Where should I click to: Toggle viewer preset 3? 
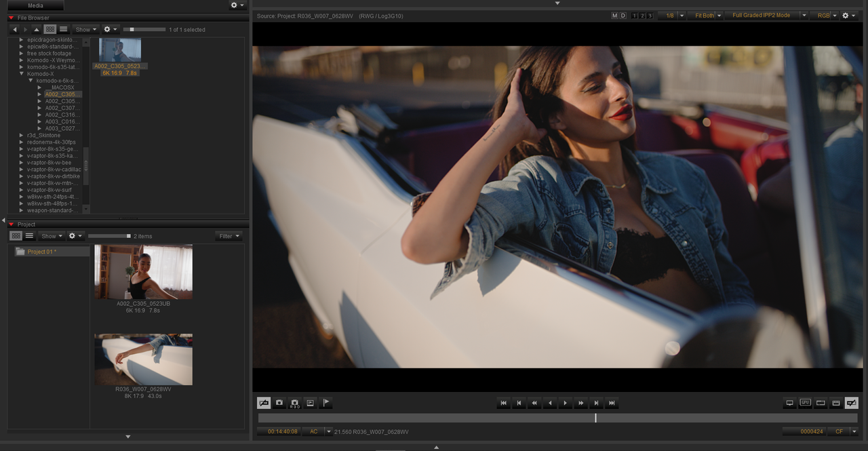650,16
